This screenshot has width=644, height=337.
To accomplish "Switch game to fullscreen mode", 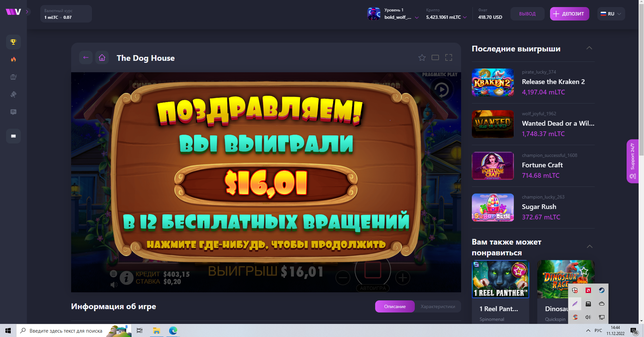I will pos(449,58).
